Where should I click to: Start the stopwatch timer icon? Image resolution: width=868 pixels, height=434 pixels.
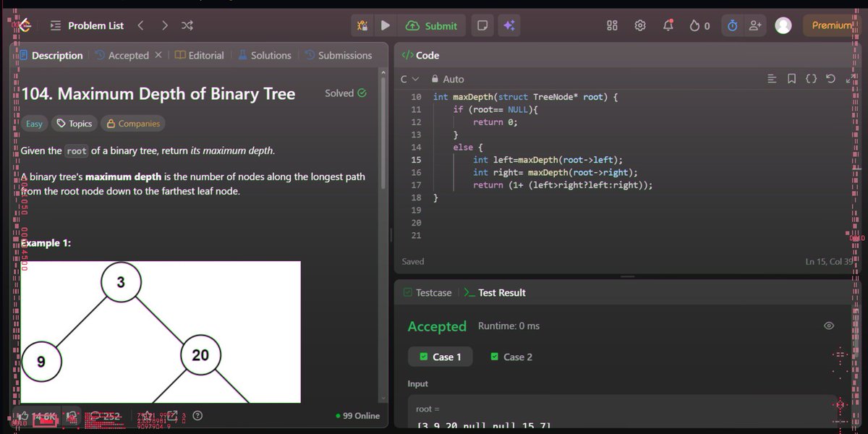coord(732,25)
